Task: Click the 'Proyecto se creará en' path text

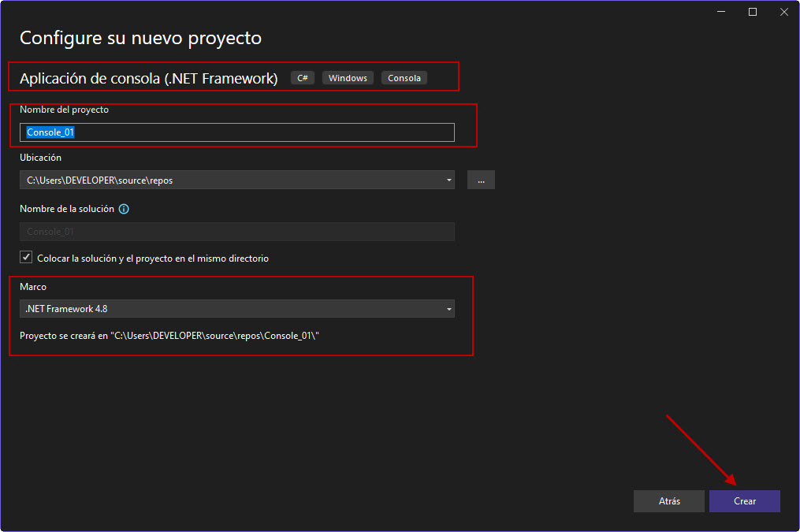Action: [169, 336]
